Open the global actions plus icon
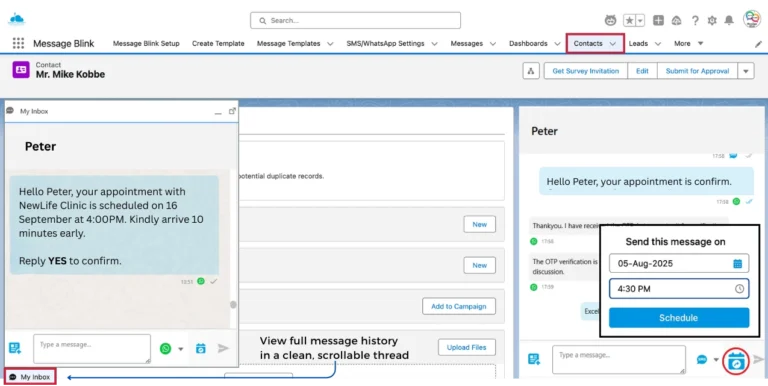Viewport: 768px width, 386px height. (658, 20)
